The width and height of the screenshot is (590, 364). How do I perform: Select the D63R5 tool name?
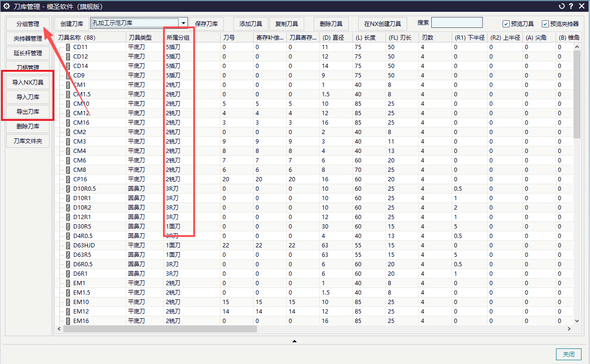click(82, 255)
